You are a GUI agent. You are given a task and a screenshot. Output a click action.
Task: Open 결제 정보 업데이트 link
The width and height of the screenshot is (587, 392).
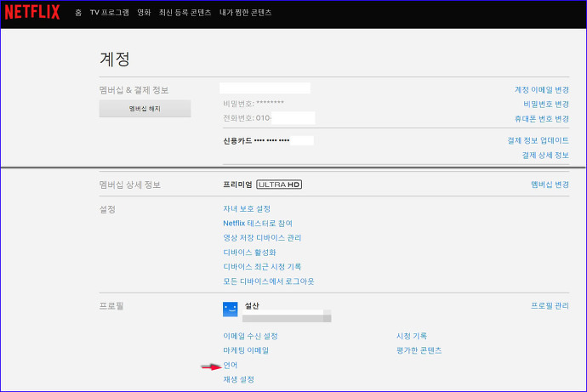[x=538, y=140]
